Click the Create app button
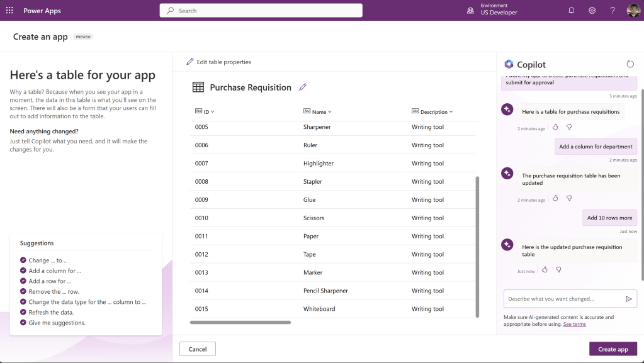 613,349
